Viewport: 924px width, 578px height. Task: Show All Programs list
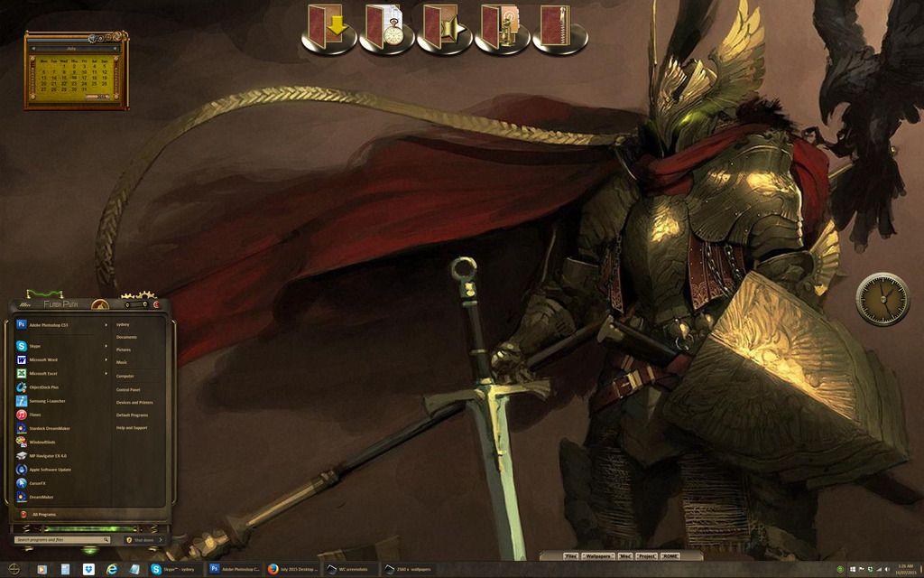click(x=44, y=514)
